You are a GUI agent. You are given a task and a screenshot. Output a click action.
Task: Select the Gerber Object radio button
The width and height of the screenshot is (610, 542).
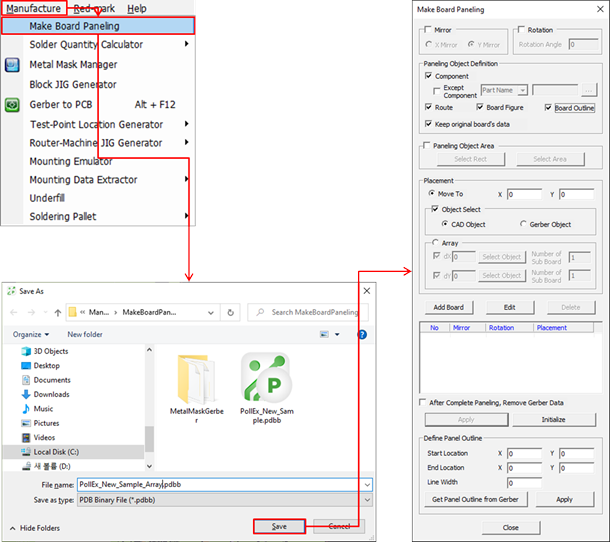pos(524,224)
